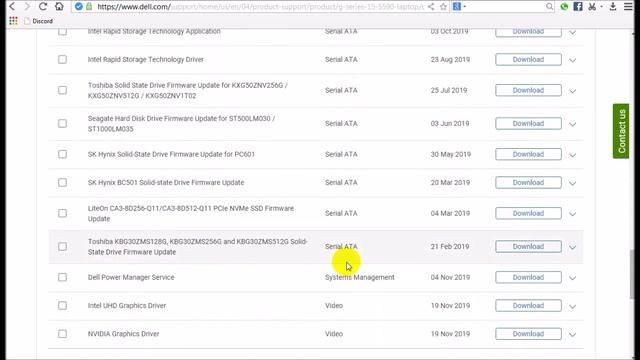Open the Facebook toolbar icon
This screenshot has width=640, height=360.
578,7
